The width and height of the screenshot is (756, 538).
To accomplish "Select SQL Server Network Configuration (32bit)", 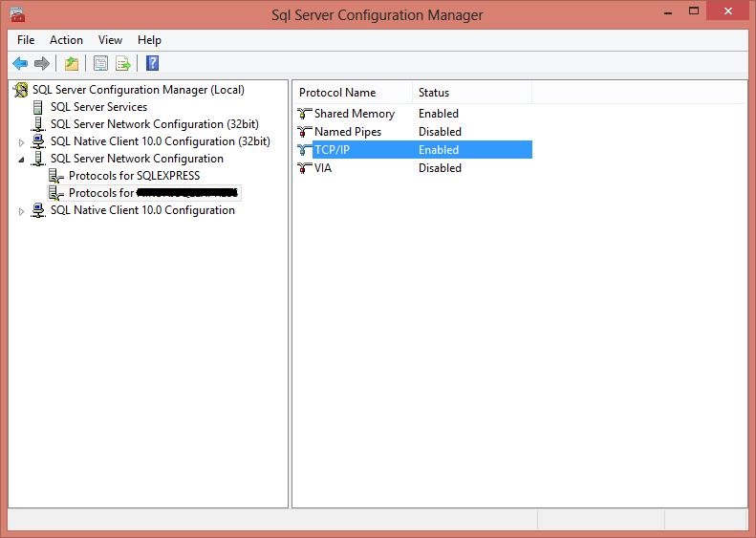I will pyautogui.click(x=154, y=124).
